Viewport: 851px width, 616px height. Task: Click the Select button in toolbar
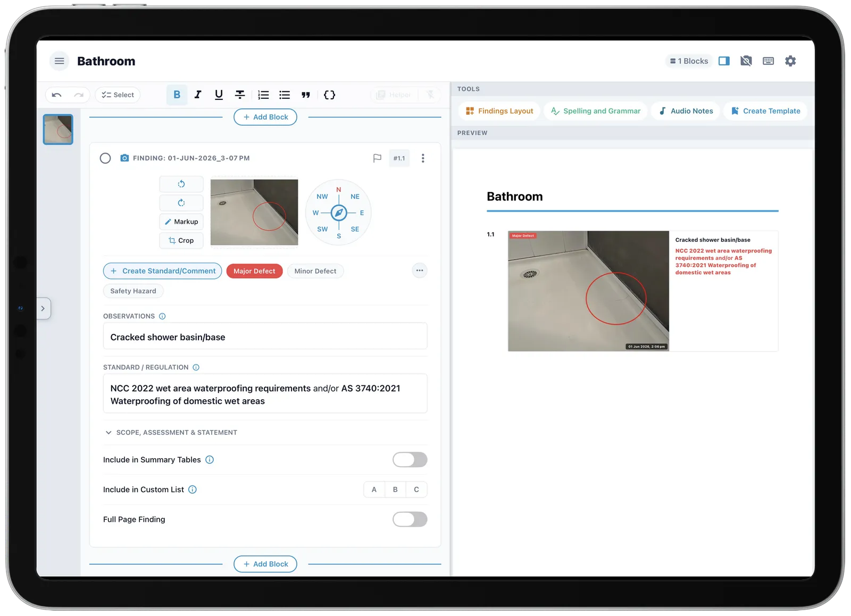click(x=118, y=95)
